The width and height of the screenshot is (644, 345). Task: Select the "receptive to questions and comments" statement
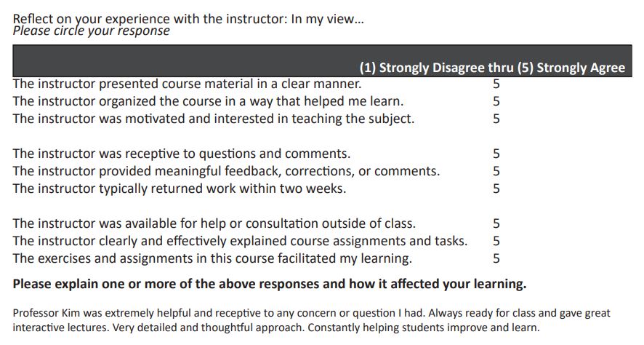pos(182,154)
